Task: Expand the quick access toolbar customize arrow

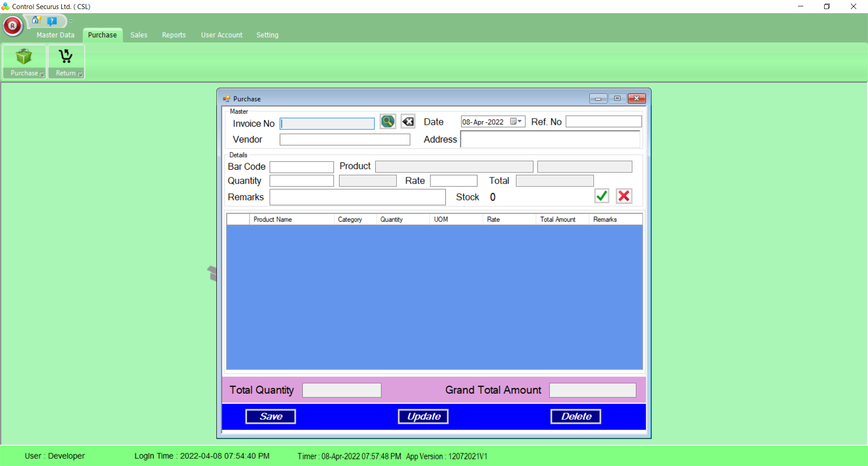Action: [71, 21]
